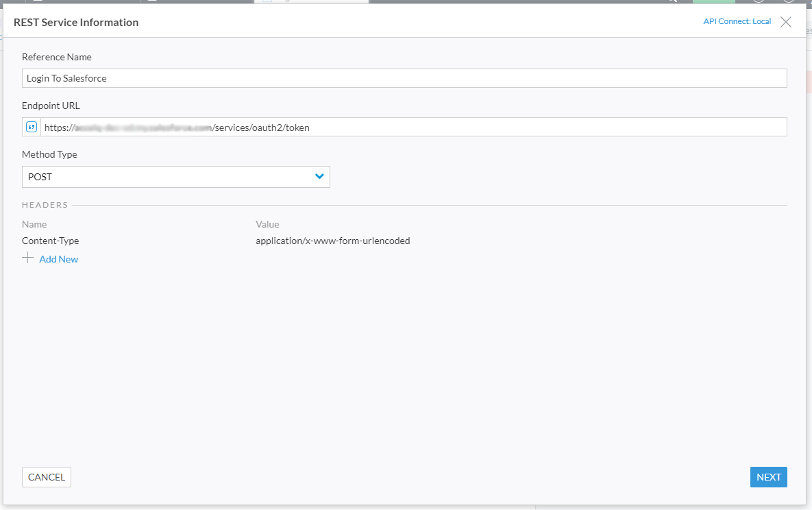
Task: Close the REST Service Information dialog
Action: tap(786, 22)
